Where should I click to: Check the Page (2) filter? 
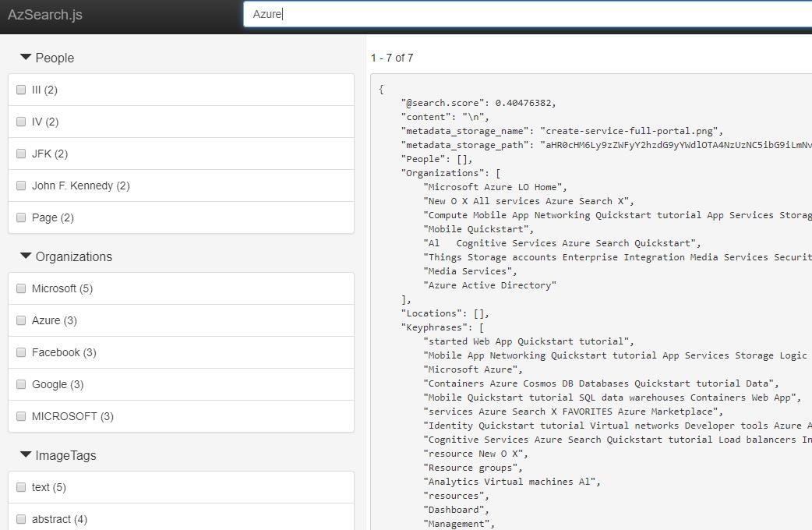[21, 217]
